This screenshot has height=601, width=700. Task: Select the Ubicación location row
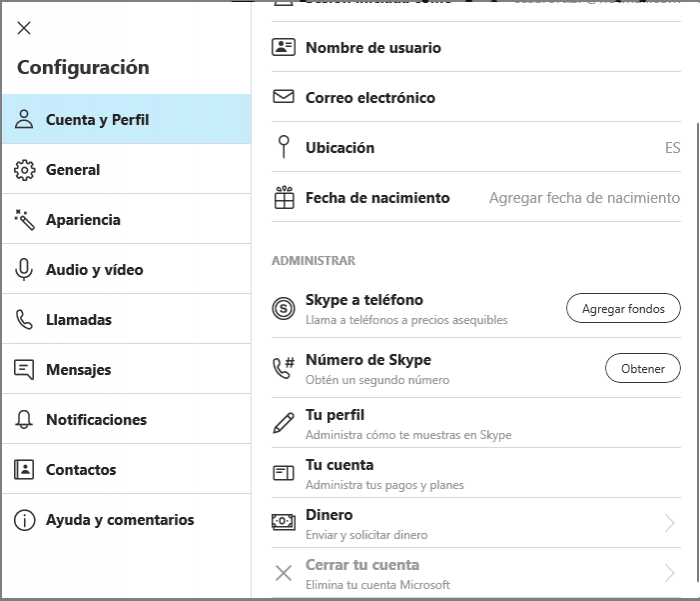(x=340, y=148)
